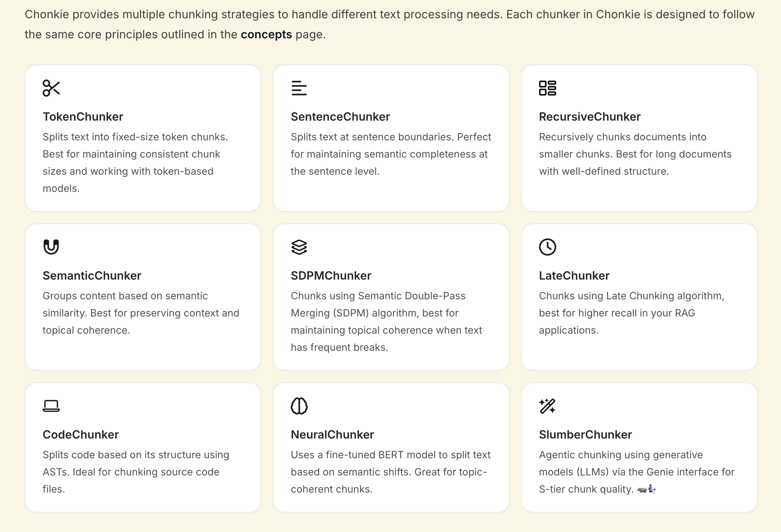
Task: Click the grid layout icon above RecursiveChunker
Action: (x=548, y=88)
